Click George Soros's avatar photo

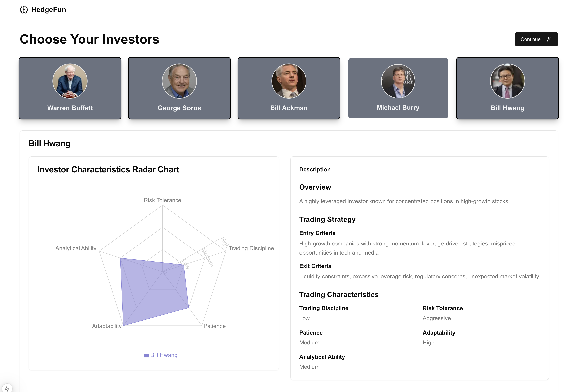pos(179,81)
